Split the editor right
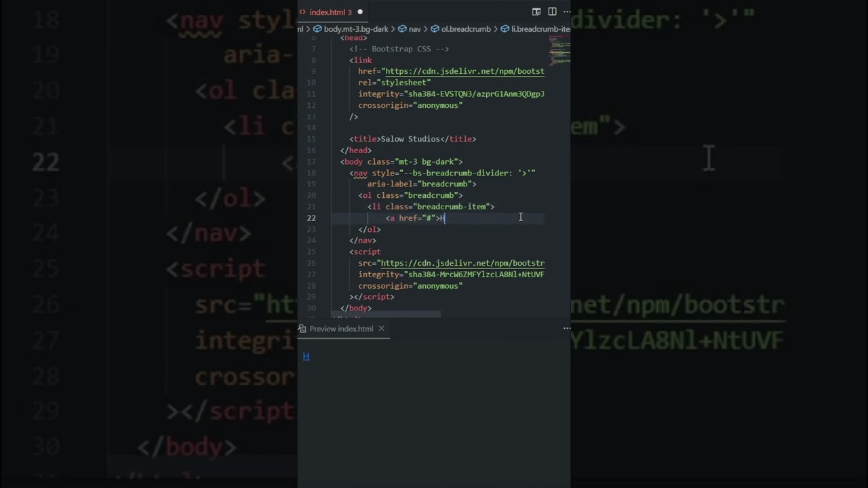The width and height of the screenshot is (868, 488). 552,12
